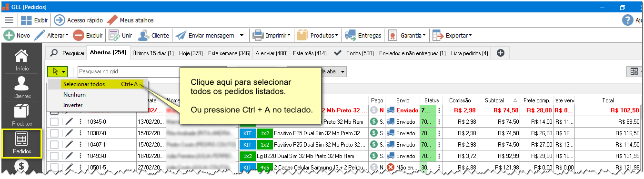Open the Alterar dropdown
Image resolution: width=644 pixels, height=179 pixels.
[51, 35]
